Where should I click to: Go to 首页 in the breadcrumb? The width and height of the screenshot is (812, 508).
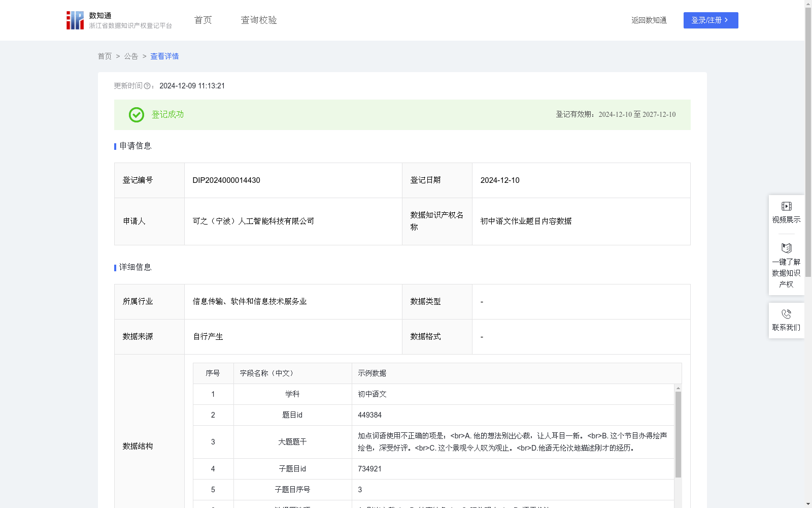[x=105, y=56]
